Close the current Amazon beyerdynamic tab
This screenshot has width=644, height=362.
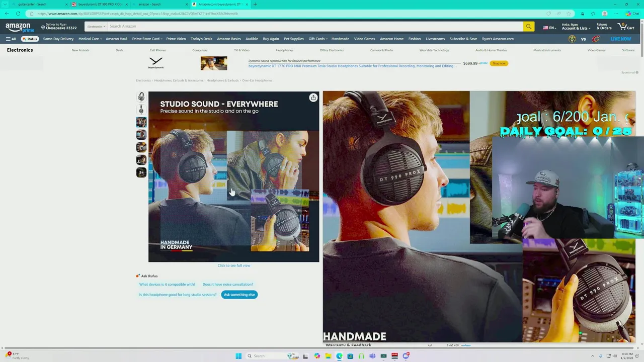[x=247, y=4]
